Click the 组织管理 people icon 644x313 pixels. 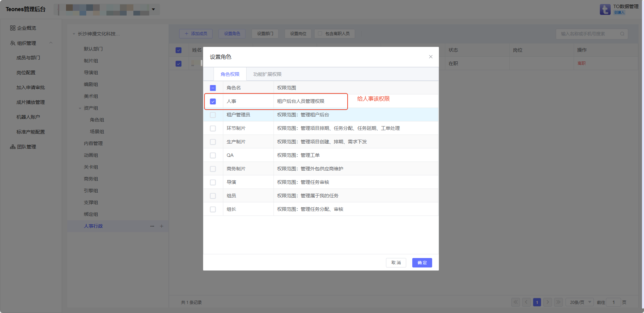point(13,43)
